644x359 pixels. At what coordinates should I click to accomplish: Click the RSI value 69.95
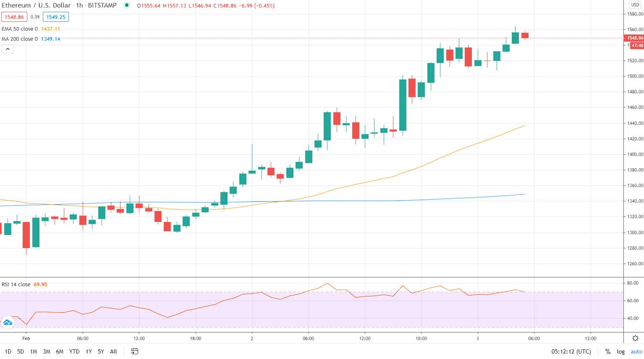pyautogui.click(x=40, y=284)
